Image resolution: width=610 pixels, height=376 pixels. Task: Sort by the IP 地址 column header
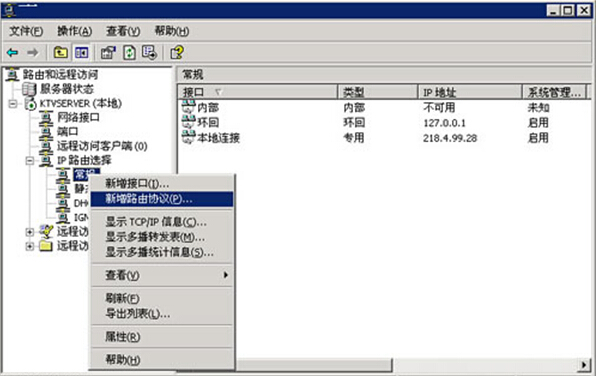(x=470, y=92)
